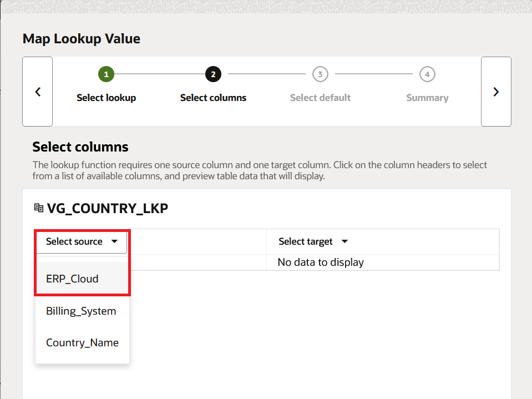Viewport: 532px width, 399px height.
Task: Open the Select target column header
Action: click(x=306, y=241)
